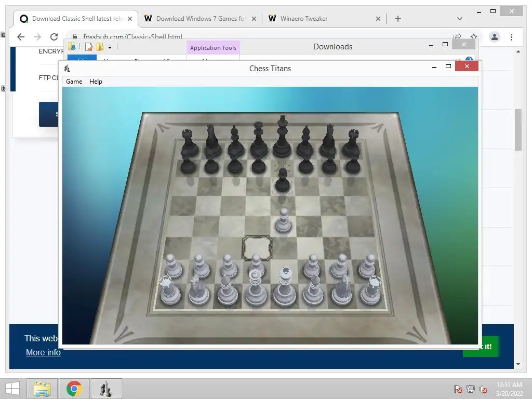Image resolution: width=532 pixels, height=399 pixels.
Task: Bookmark this page with star icon
Action: pyautogui.click(x=474, y=36)
